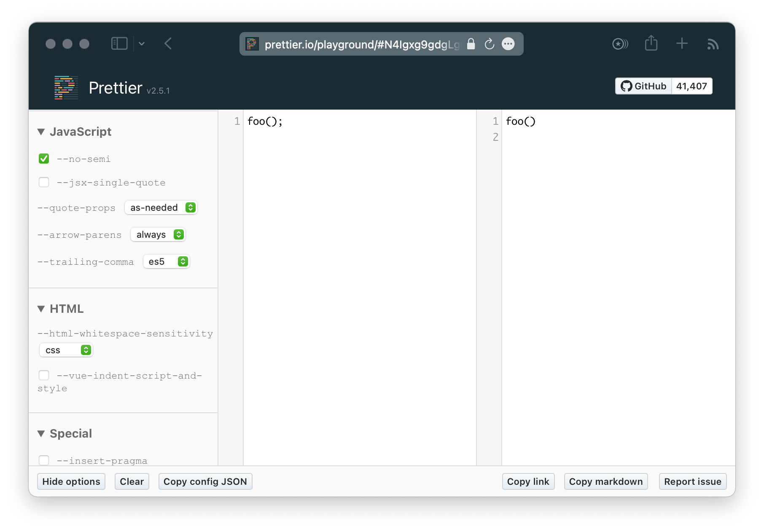Click the JavaScript section heading text
Image resolution: width=764 pixels, height=532 pixels.
click(x=81, y=132)
